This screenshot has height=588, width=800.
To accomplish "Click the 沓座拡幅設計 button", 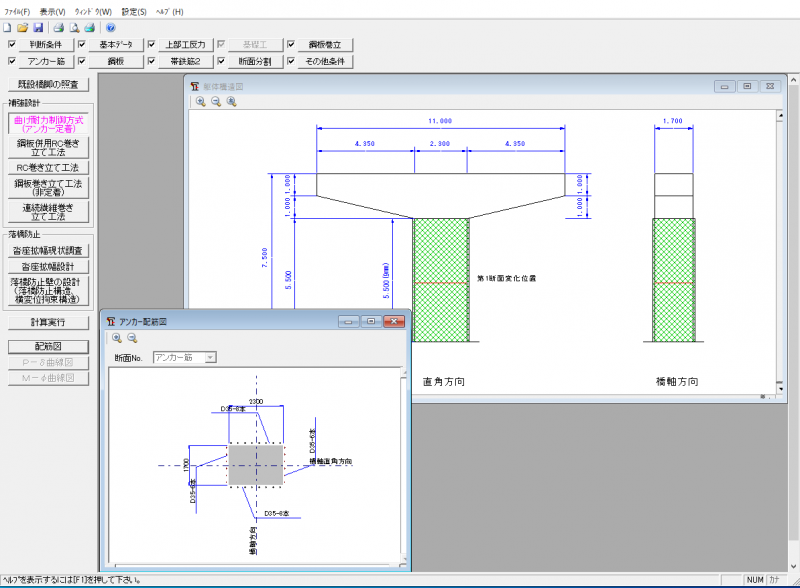I will coord(48,266).
